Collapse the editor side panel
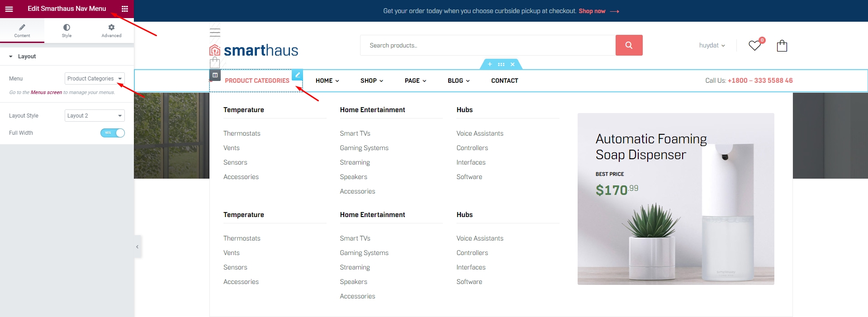This screenshot has height=317, width=868. tap(138, 246)
